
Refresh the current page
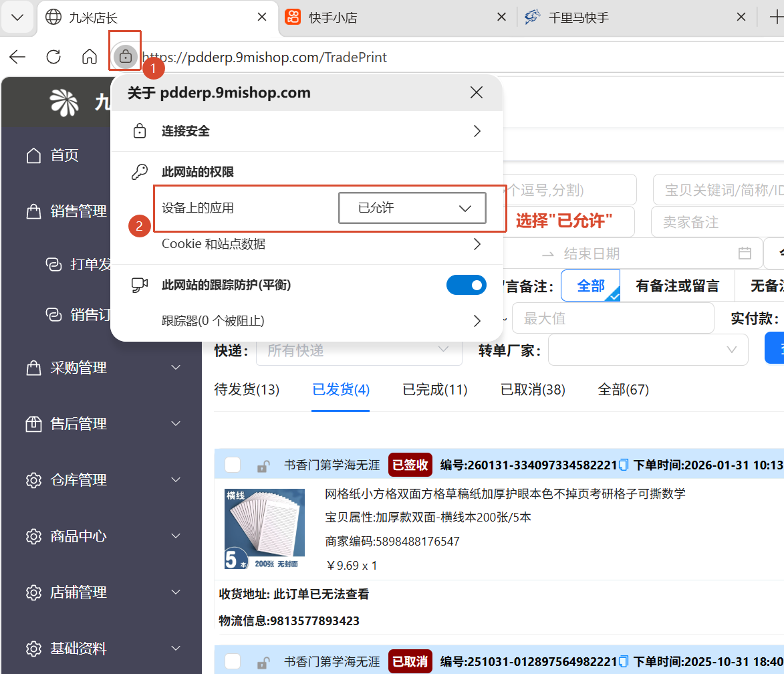(x=53, y=57)
